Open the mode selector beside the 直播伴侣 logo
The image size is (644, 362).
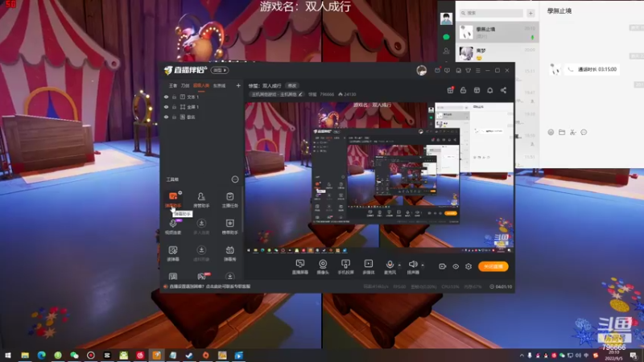click(x=220, y=70)
